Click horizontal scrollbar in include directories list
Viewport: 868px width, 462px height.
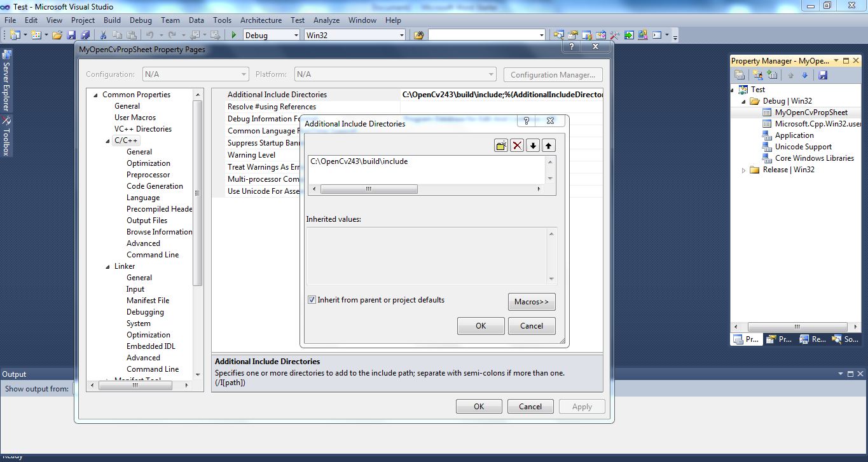(369, 189)
